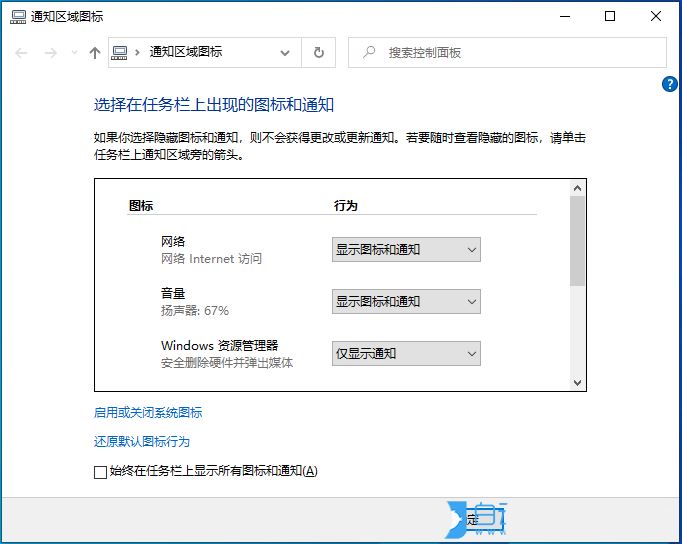Click the Back navigation arrow

(21, 53)
